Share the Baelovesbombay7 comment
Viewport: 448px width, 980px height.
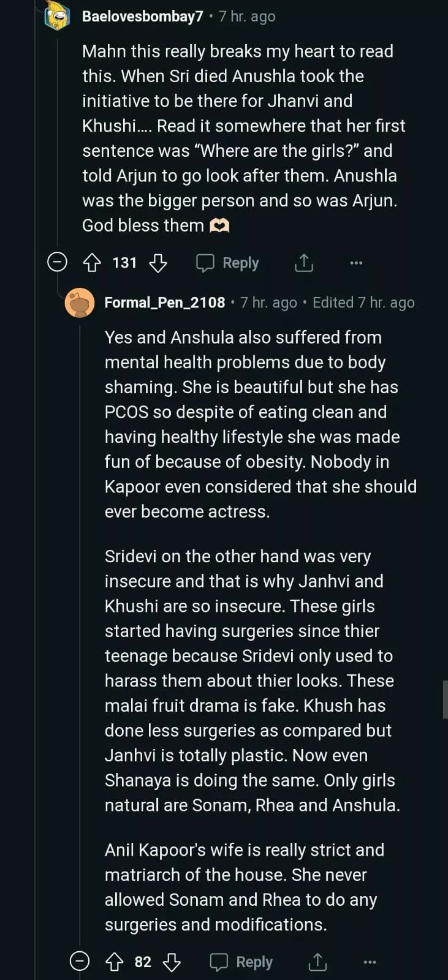pos(303,263)
